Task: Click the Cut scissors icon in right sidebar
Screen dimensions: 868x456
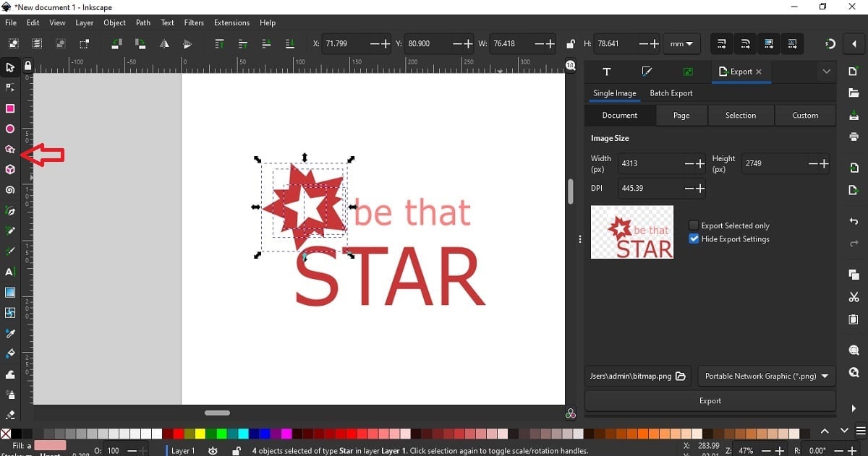Action: point(853,296)
